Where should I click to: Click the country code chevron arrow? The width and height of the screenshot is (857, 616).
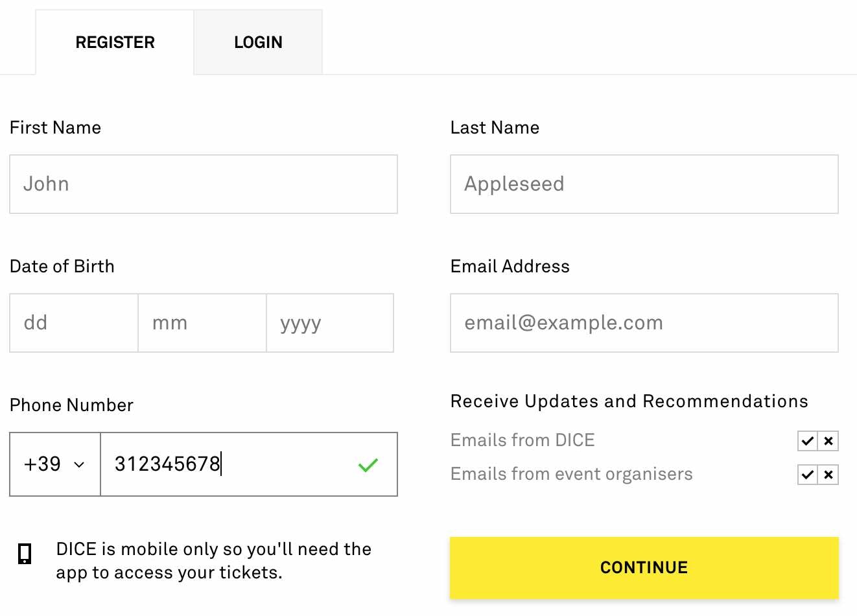click(x=79, y=465)
